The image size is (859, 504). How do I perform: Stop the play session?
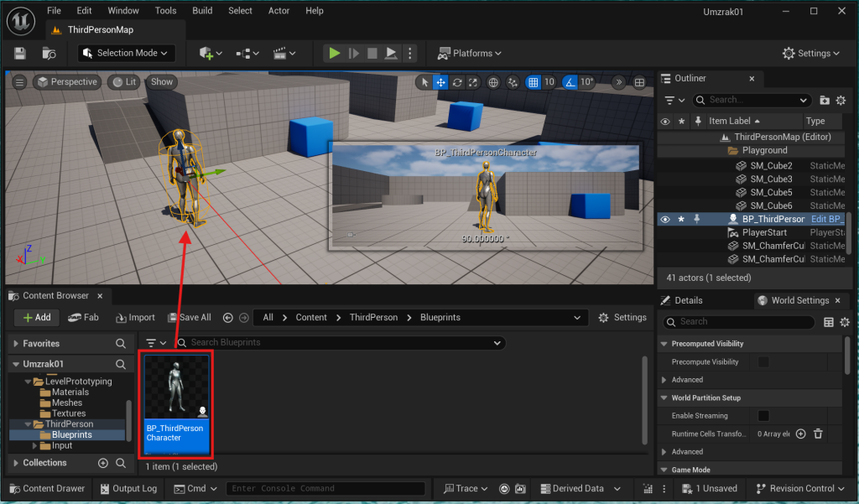click(x=372, y=53)
